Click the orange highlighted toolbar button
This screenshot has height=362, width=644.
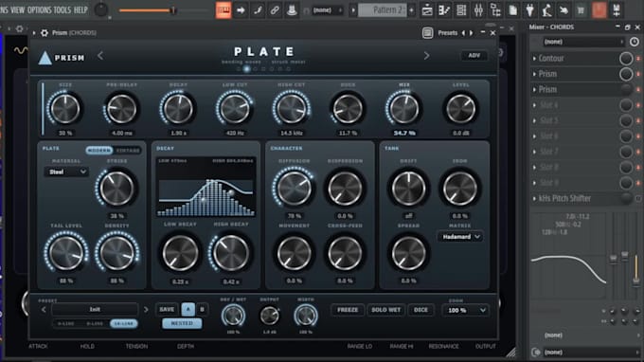point(599,9)
